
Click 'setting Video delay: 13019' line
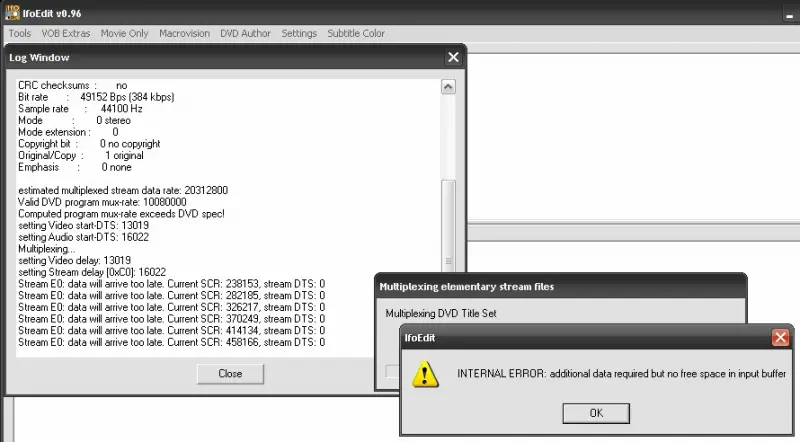tap(74, 261)
